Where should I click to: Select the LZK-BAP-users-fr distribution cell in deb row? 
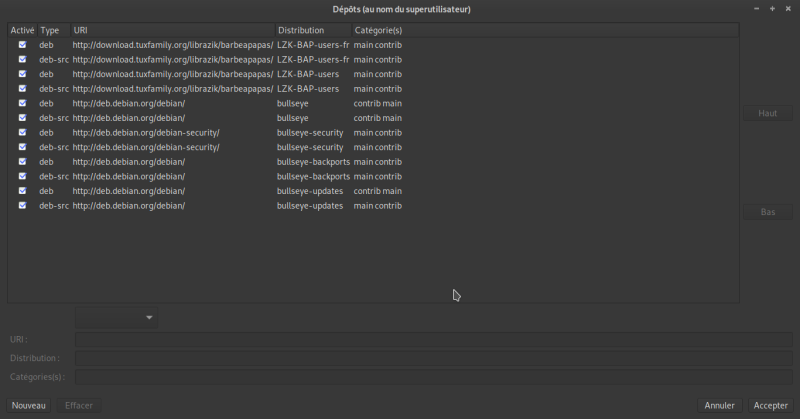tap(313, 45)
